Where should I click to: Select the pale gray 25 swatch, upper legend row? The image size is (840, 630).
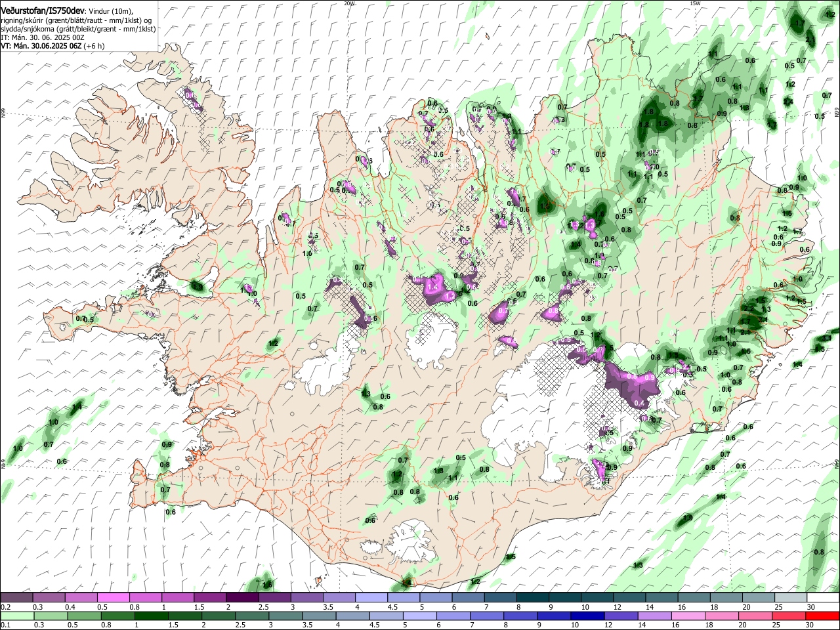coord(791,598)
